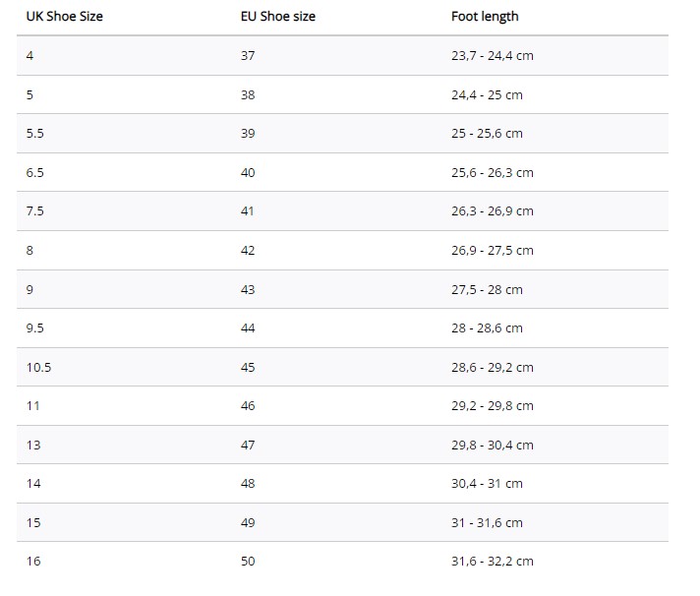
Task: Click the EU Shoe size column header
Action: pos(277,17)
